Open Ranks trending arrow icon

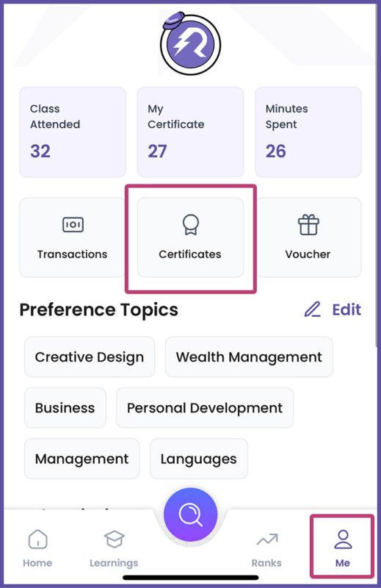[267, 539]
